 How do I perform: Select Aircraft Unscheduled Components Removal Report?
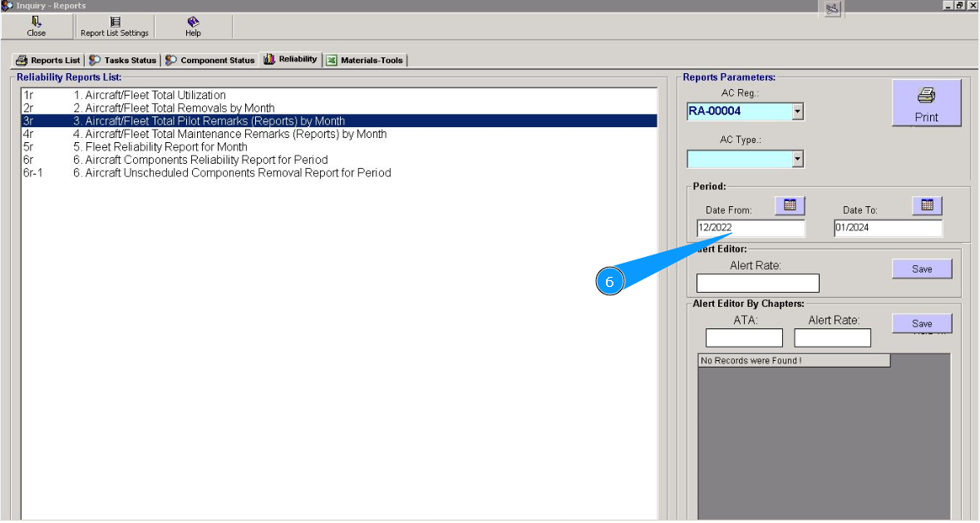[339, 172]
